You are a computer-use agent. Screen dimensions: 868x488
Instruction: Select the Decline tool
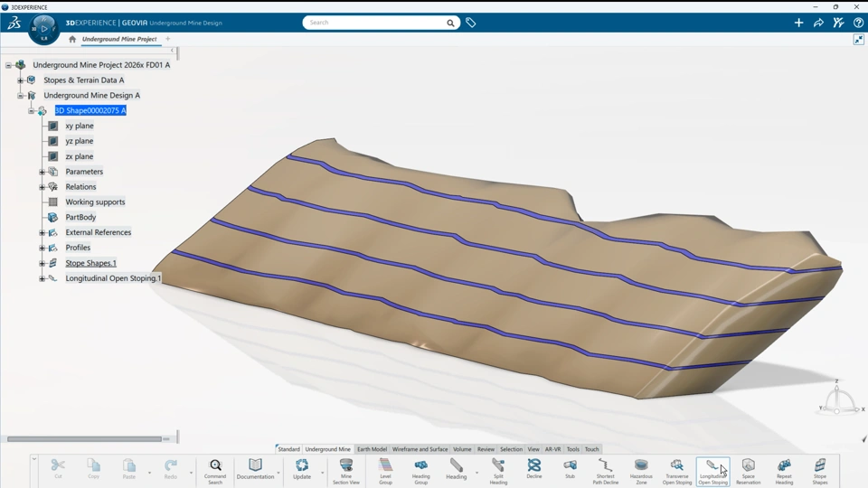point(534,469)
